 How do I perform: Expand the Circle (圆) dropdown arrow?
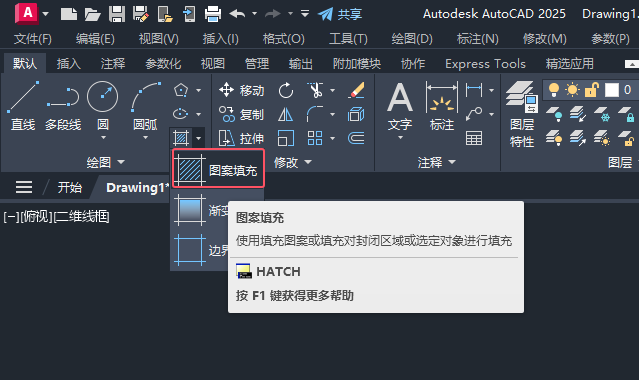point(103,138)
